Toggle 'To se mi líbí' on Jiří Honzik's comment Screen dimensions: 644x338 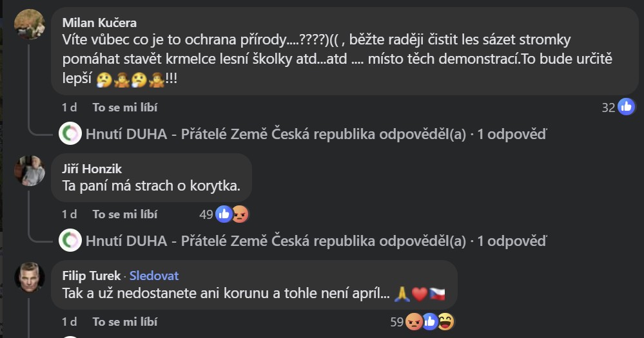click(x=124, y=214)
